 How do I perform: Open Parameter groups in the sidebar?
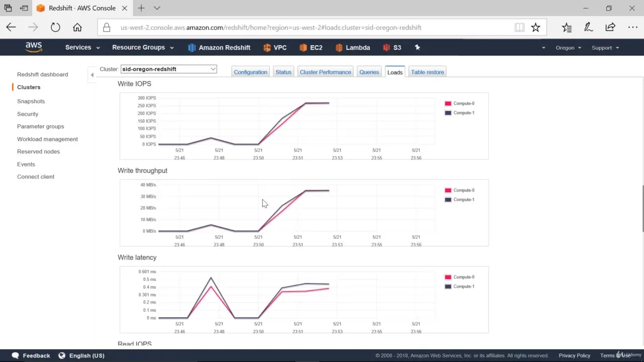pyautogui.click(x=40, y=126)
